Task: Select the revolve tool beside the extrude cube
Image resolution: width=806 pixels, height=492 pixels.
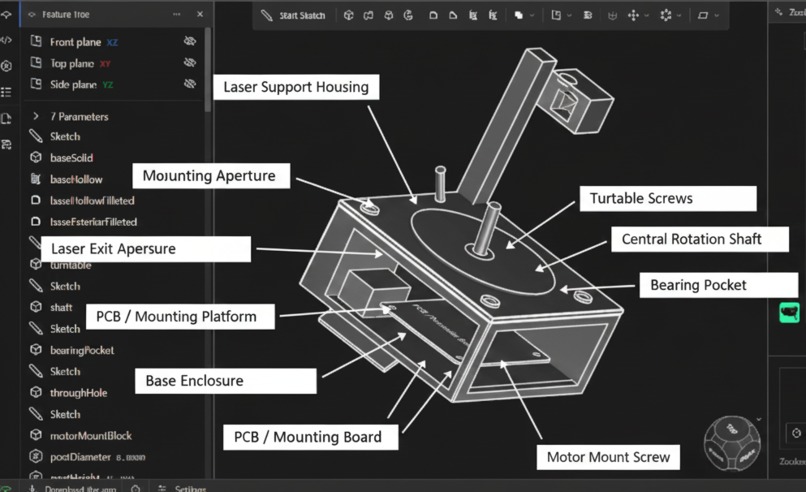Action: [369, 15]
